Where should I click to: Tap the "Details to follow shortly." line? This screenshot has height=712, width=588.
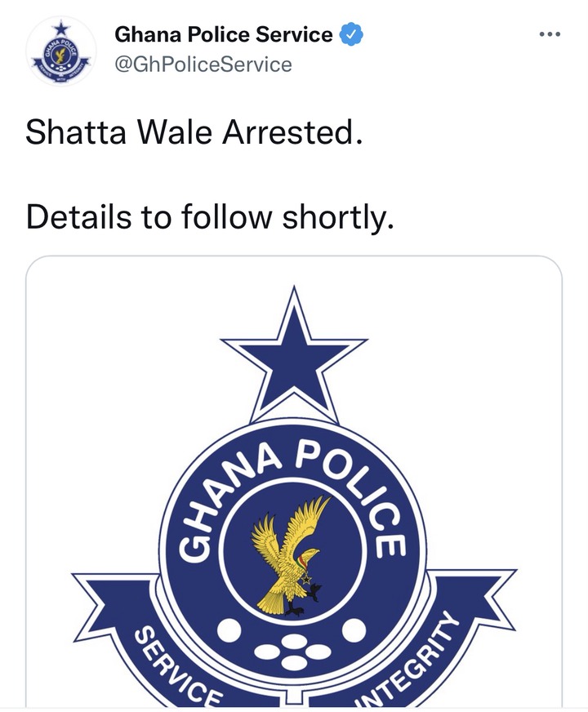tap(210, 217)
